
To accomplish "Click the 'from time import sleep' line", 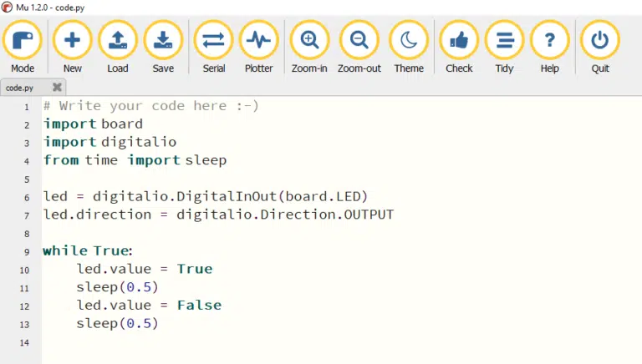I will pyautogui.click(x=135, y=160).
